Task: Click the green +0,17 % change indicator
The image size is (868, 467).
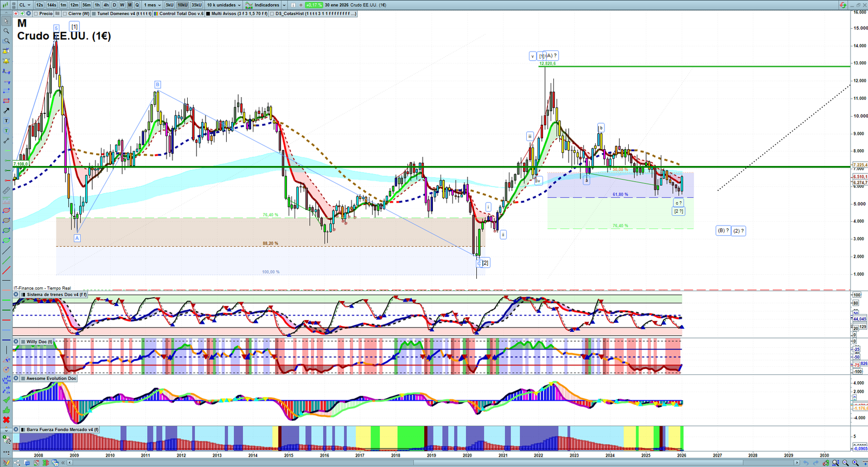Action: pyautogui.click(x=313, y=5)
